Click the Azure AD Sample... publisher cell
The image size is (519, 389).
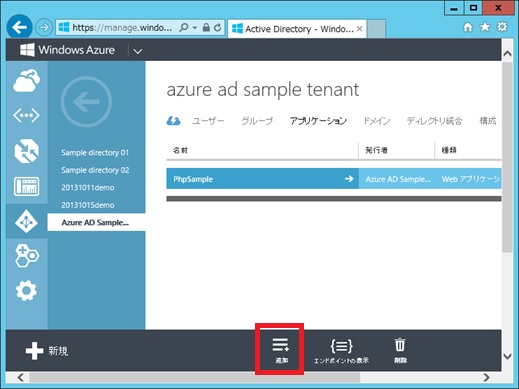(398, 179)
